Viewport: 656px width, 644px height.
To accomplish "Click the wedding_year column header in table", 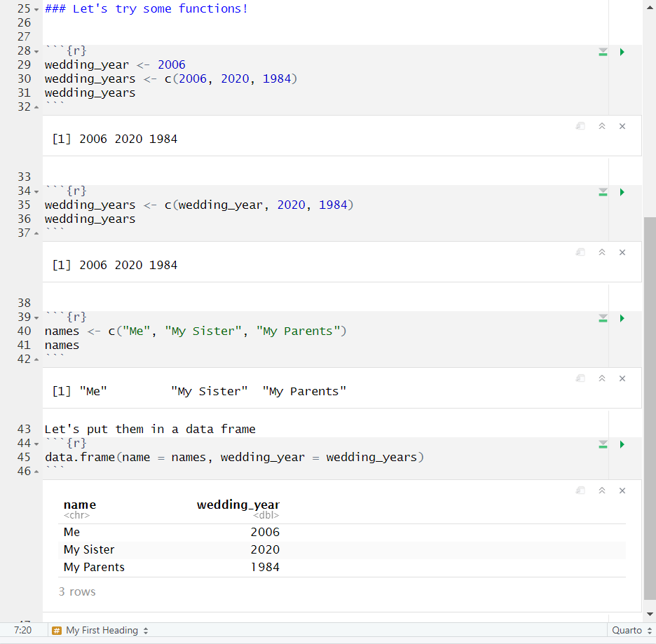I will 238,505.
